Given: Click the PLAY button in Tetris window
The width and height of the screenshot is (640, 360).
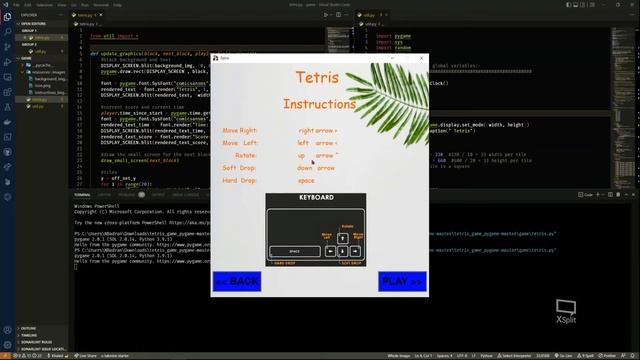Looking at the screenshot, I should coord(402,281).
